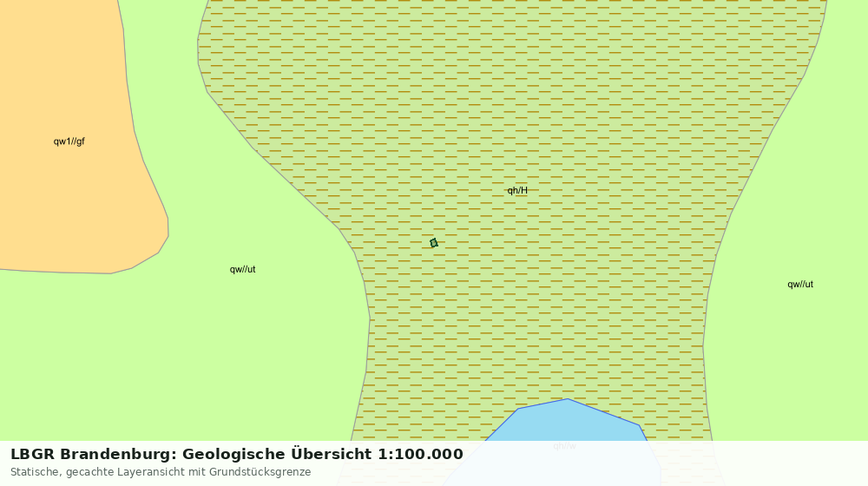
Task: Click the LBGR Brandenburg Geologische Übersicht title
Action: pos(237,454)
